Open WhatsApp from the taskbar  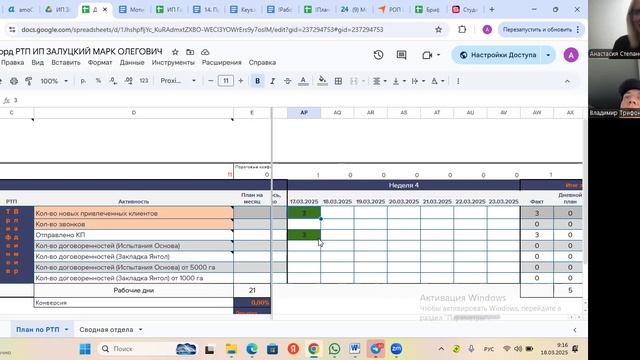(334, 349)
